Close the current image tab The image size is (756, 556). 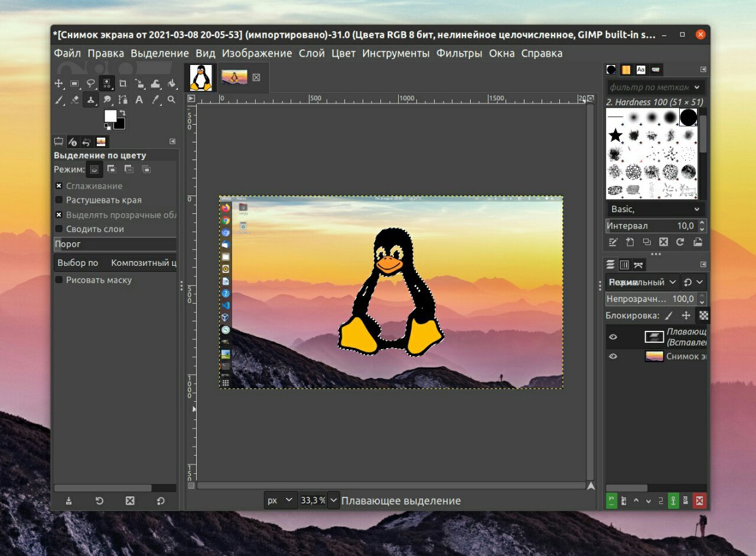256,77
